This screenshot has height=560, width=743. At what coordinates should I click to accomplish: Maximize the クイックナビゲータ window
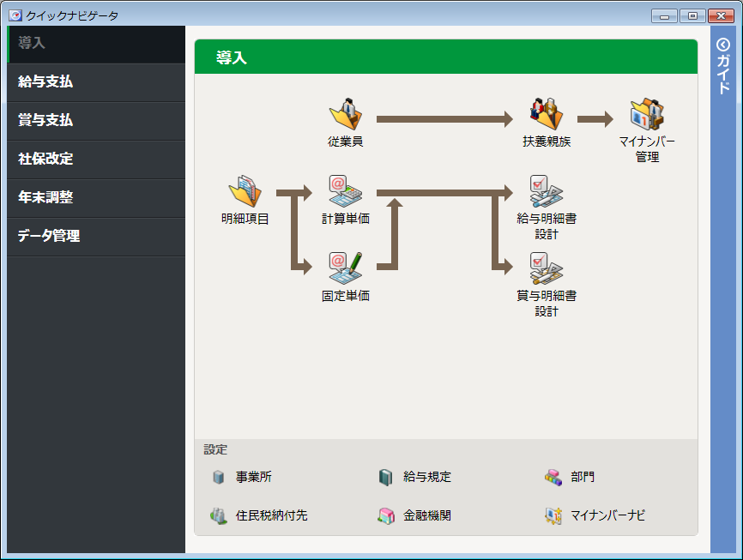692,15
